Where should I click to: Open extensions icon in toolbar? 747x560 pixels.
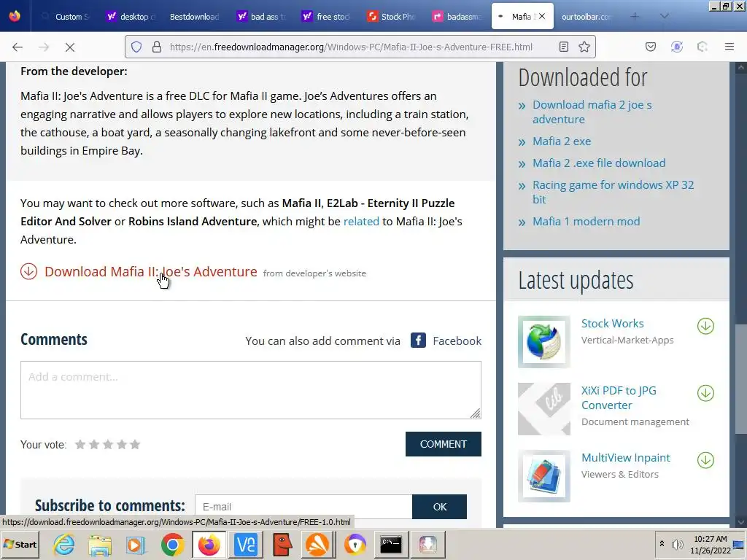pyautogui.click(x=703, y=47)
